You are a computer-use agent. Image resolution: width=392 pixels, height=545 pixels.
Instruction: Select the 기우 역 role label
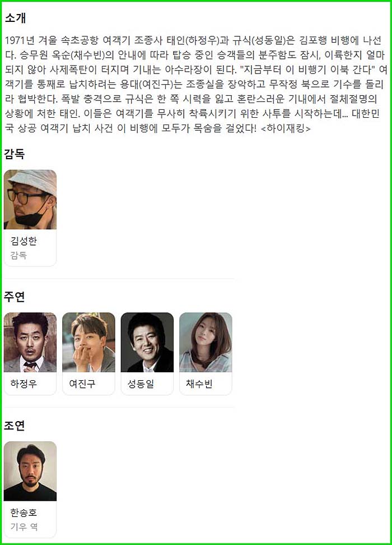[x=24, y=527]
